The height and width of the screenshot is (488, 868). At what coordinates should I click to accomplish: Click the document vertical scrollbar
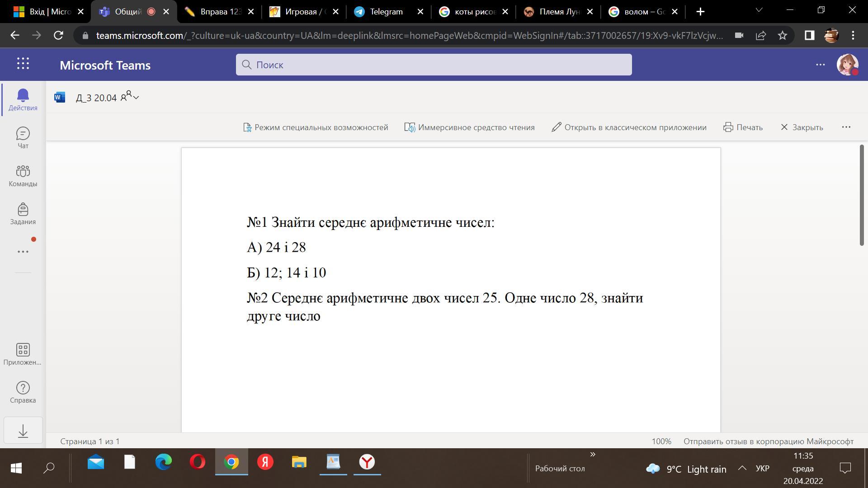point(862,195)
